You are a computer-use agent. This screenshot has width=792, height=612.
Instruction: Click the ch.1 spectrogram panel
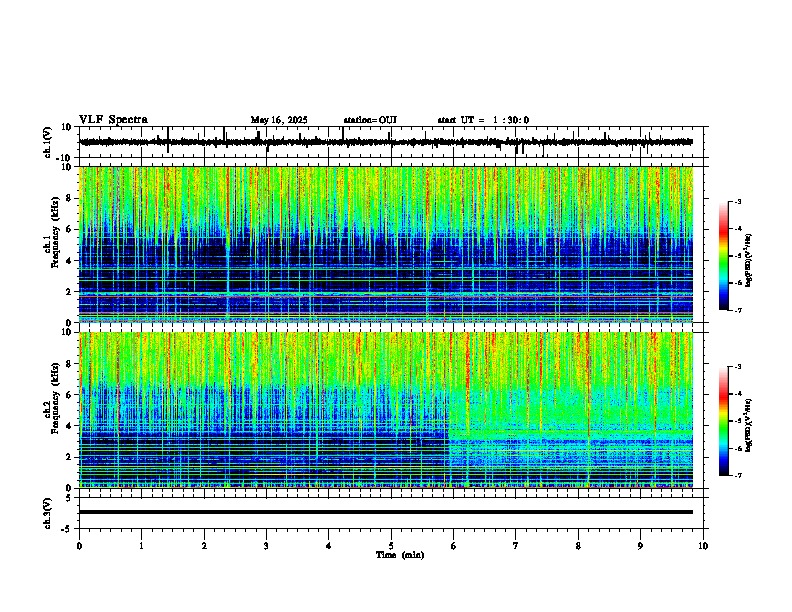pyautogui.click(x=386, y=244)
